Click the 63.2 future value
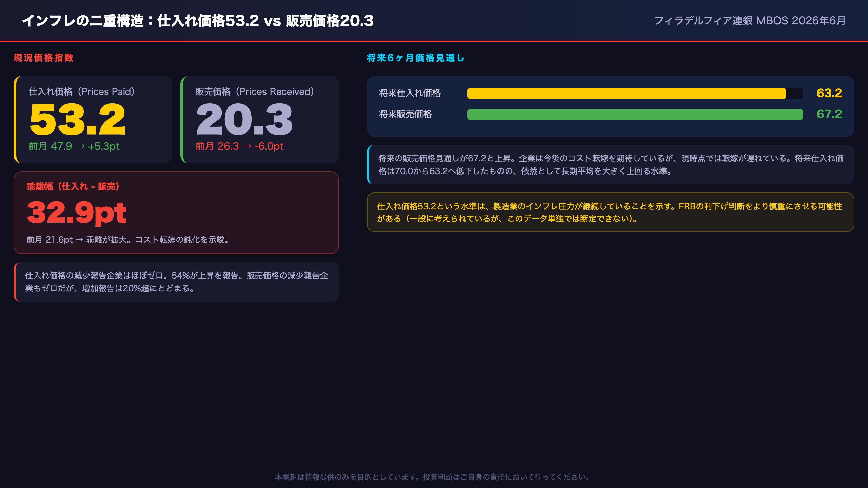 pos(829,93)
